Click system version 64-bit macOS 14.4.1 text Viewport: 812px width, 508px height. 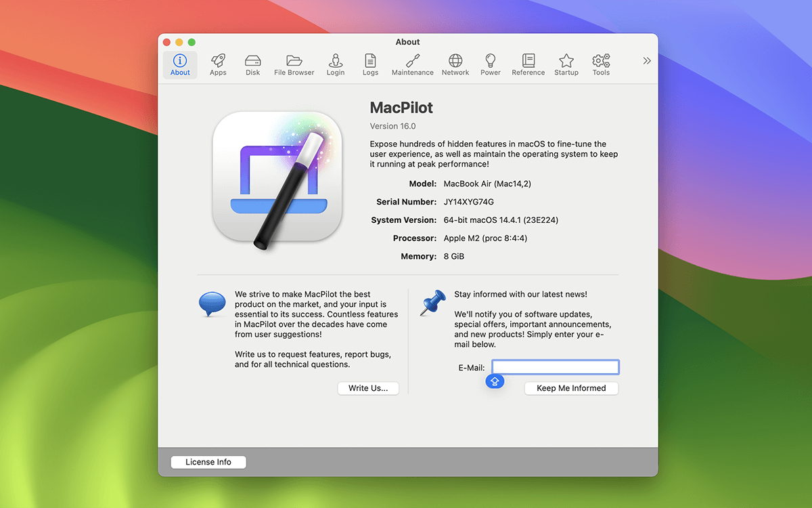[501, 220]
